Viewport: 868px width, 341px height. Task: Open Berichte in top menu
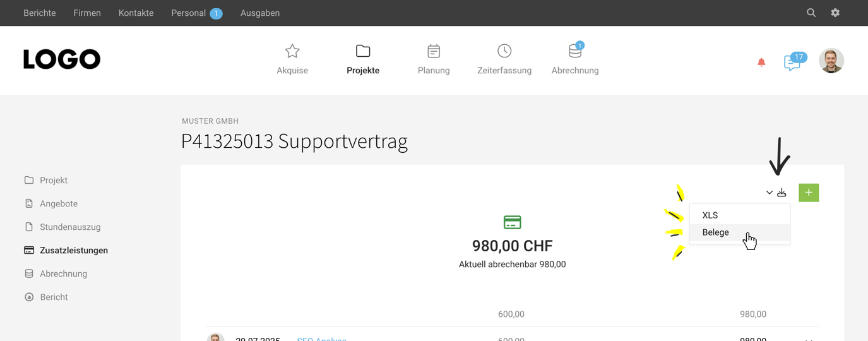tap(40, 13)
